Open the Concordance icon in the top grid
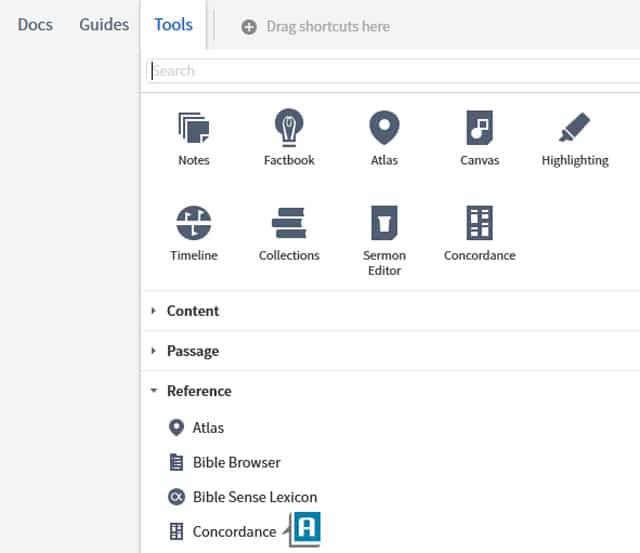This screenshot has height=553, width=640. point(479,222)
